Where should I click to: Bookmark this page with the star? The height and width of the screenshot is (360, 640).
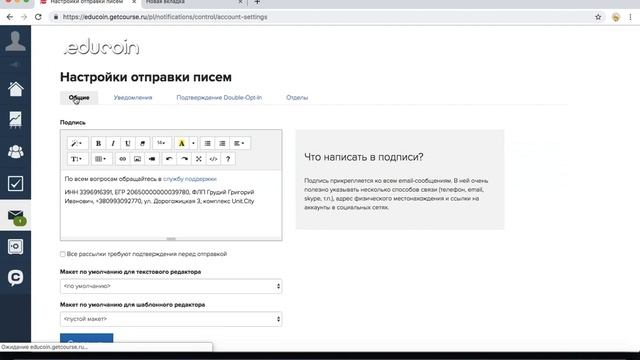pos(598,17)
